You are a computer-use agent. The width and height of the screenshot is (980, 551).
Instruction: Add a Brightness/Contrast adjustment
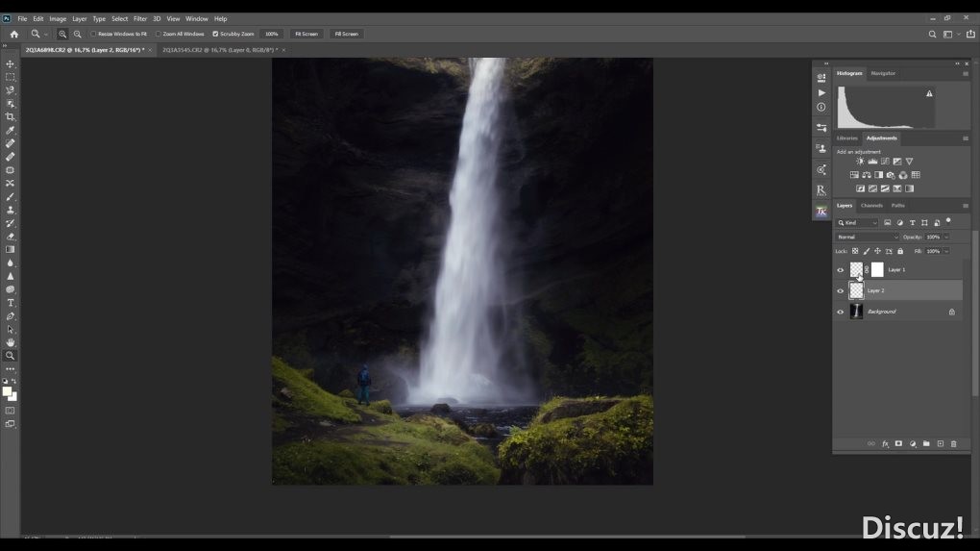[x=860, y=162]
